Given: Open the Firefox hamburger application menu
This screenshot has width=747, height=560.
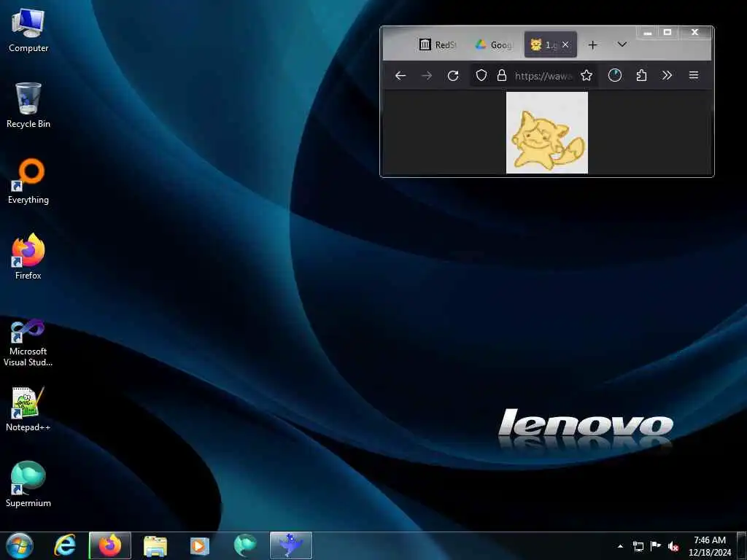Looking at the screenshot, I should click(694, 75).
